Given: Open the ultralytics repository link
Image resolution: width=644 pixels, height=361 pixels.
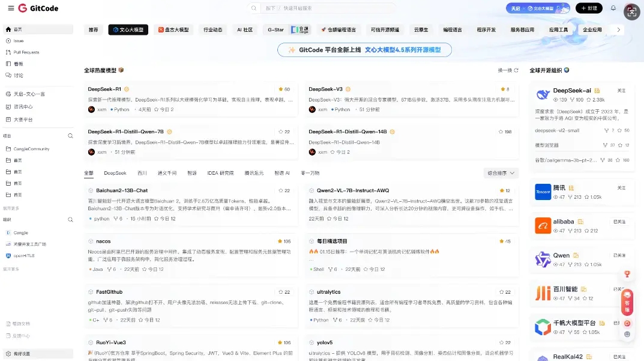Looking at the screenshot, I should 328,292.
